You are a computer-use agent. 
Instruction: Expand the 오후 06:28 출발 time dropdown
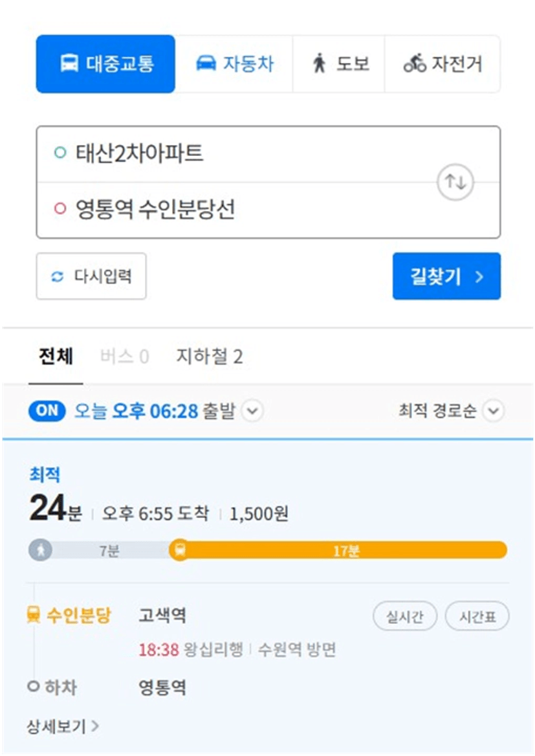[x=252, y=411]
